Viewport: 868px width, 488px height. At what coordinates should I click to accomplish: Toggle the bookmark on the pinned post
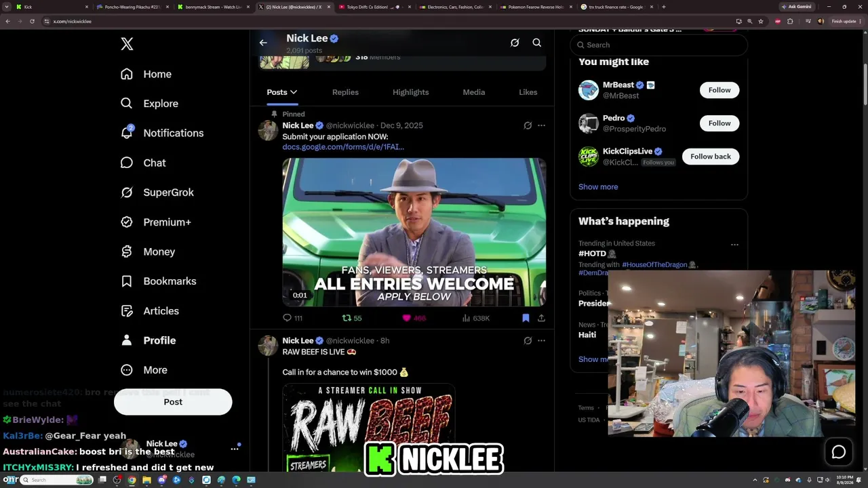click(526, 318)
